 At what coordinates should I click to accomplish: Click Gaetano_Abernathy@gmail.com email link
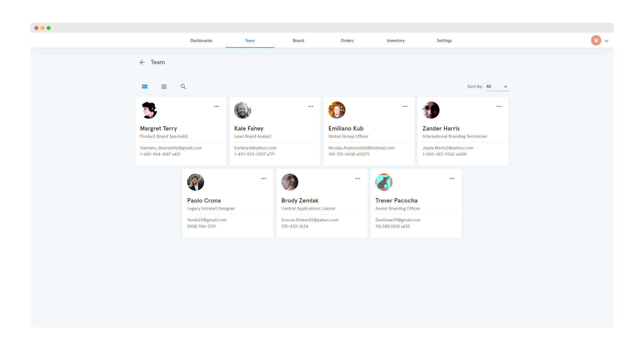(x=171, y=148)
